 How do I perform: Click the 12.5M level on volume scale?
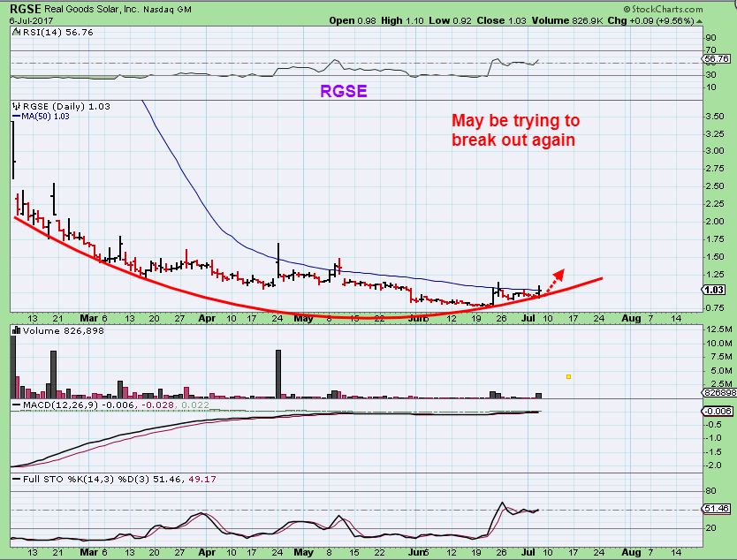click(x=718, y=329)
